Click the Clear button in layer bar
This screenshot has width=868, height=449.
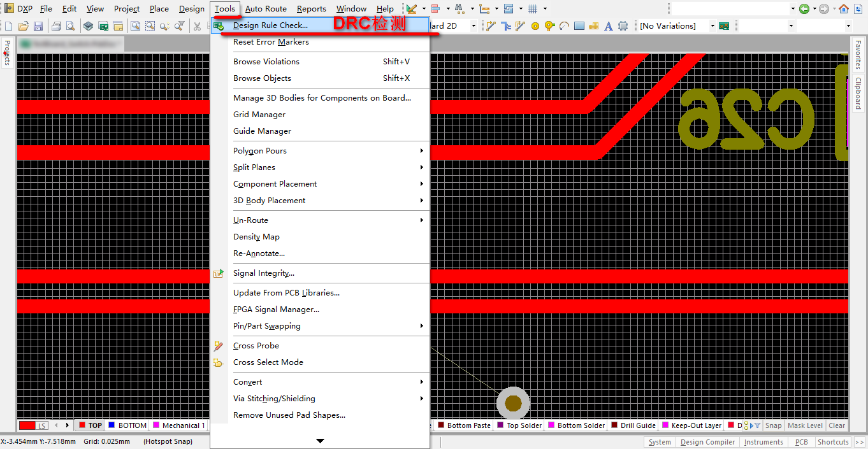click(x=837, y=425)
